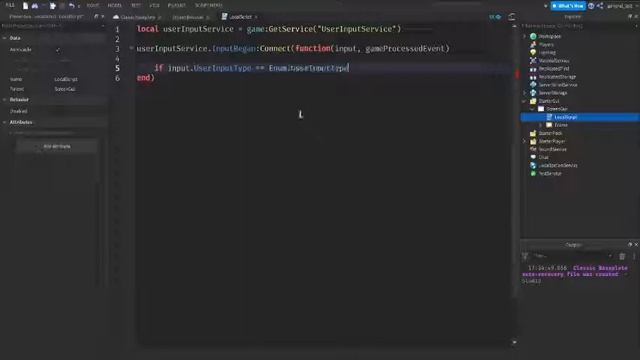
Task: Click the trash icon in the Output panel
Action: (x=622, y=256)
